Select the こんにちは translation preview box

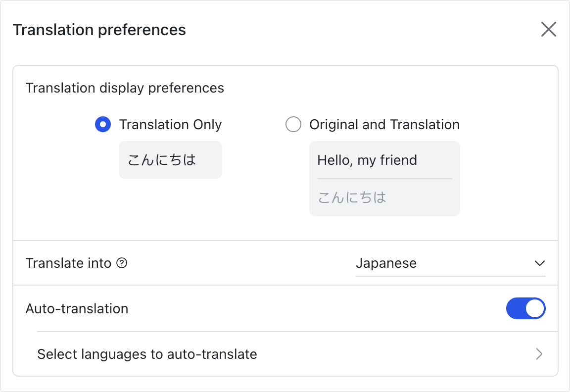click(x=170, y=159)
